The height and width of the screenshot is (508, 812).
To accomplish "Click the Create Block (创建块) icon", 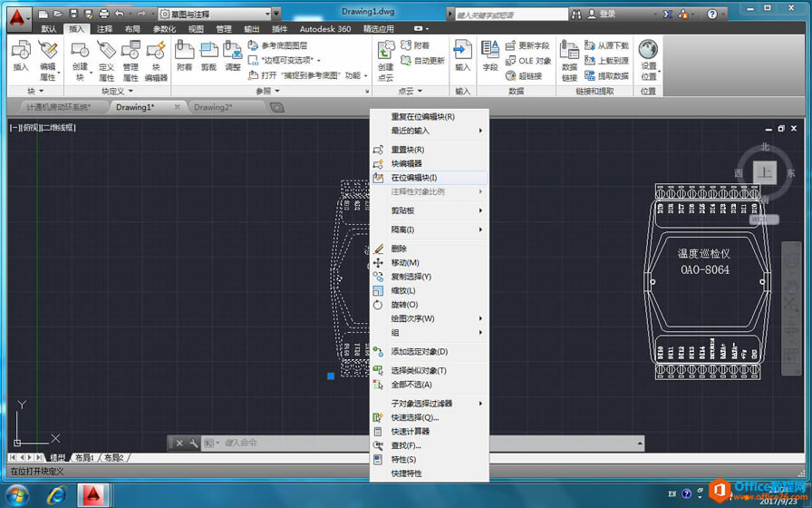I will 81,61.
